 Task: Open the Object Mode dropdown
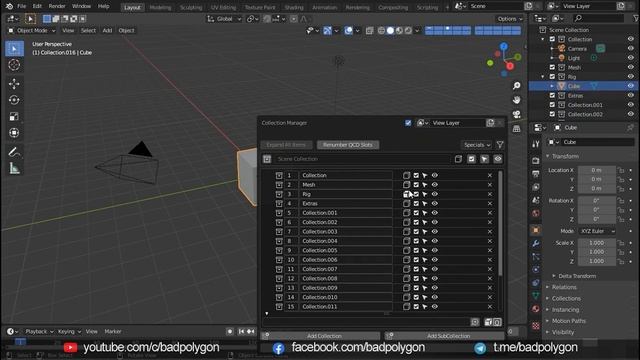(32, 31)
